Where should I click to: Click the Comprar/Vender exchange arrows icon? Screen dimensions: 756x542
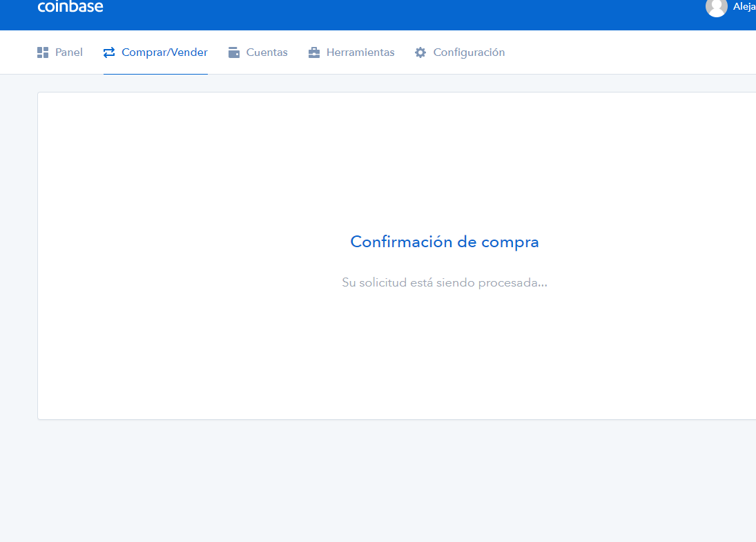coord(109,52)
